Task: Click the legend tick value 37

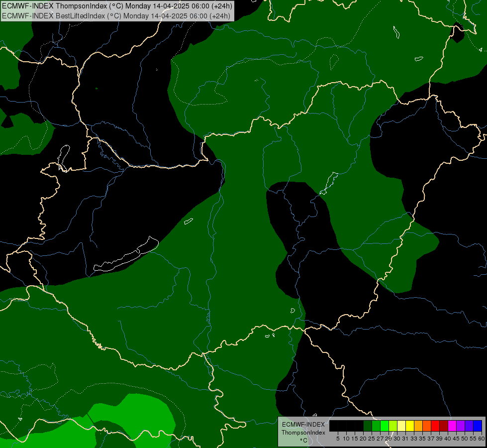Action: [x=431, y=439]
